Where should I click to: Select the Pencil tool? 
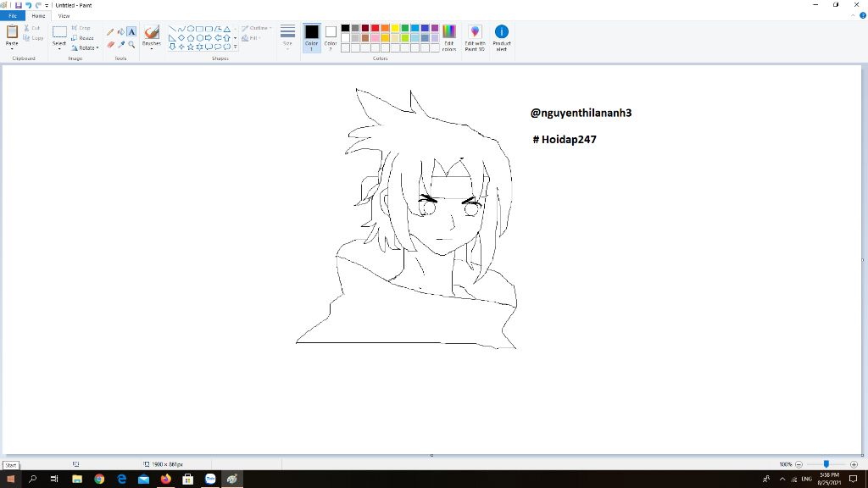click(110, 31)
